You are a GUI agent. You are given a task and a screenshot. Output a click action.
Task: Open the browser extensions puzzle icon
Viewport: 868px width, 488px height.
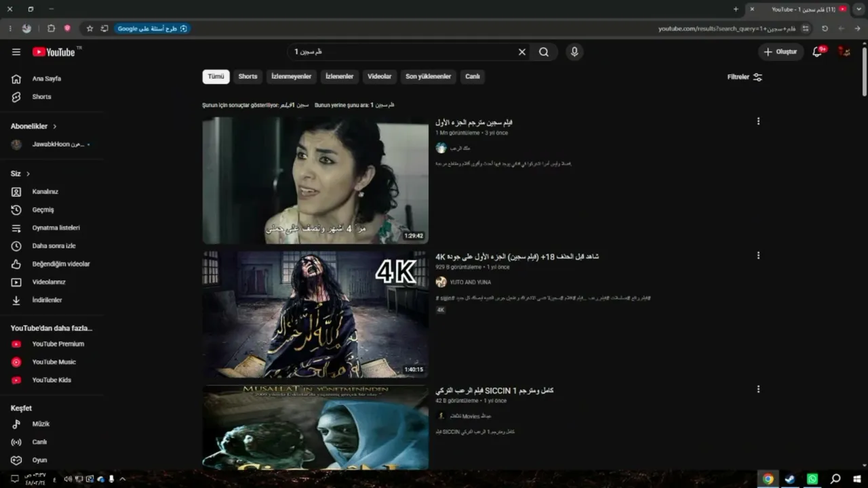click(x=51, y=28)
